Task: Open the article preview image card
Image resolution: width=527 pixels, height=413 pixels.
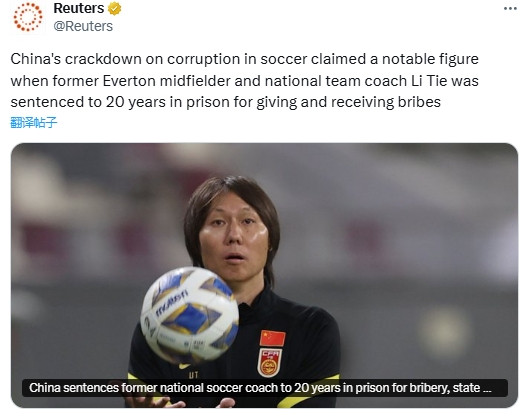Action: coord(264,275)
